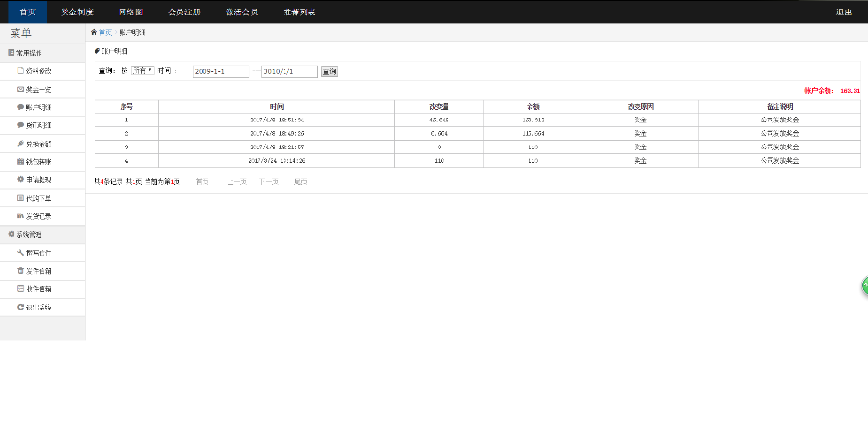Click the 改变量 value 110 in row 4
The image size is (868, 431).
tap(439, 161)
